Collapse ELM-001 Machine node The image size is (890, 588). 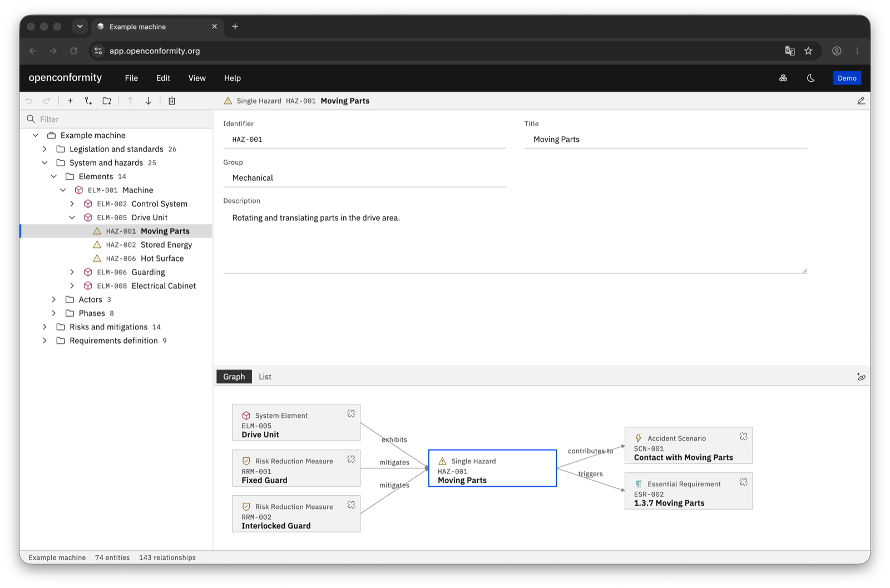63,190
